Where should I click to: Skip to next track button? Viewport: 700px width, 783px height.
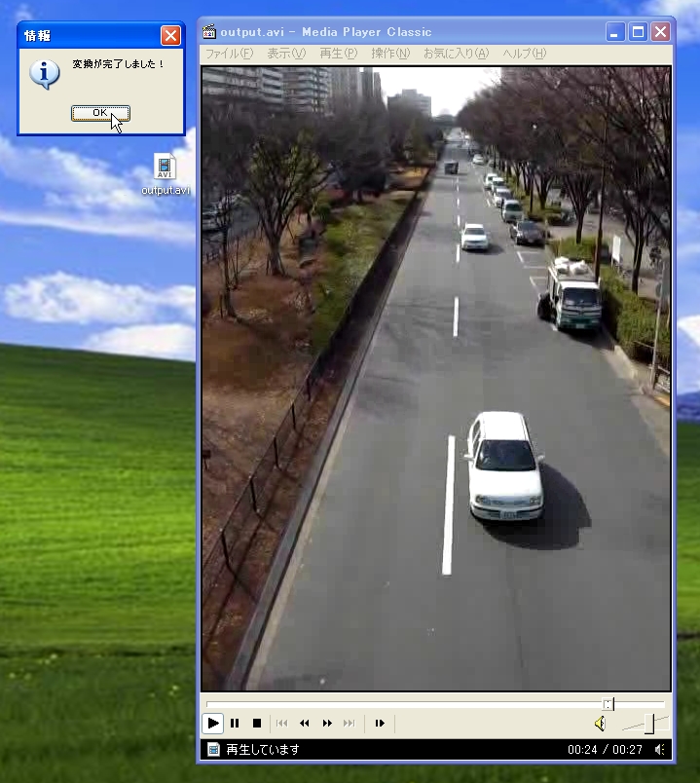350,723
